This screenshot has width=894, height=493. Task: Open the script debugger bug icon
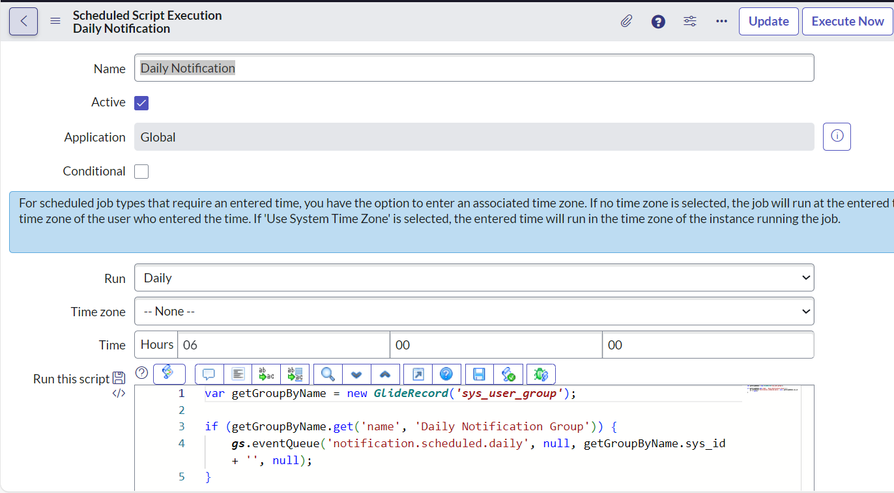(x=541, y=374)
